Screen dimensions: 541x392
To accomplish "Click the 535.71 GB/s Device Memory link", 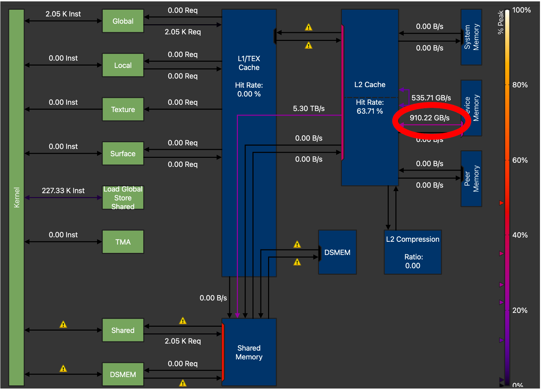I will [431, 98].
